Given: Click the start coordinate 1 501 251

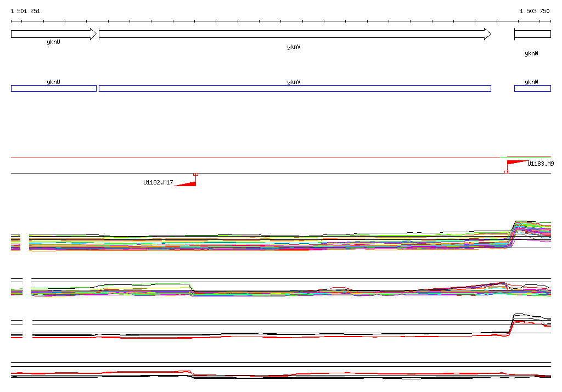Looking at the screenshot, I should pos(25,11).
